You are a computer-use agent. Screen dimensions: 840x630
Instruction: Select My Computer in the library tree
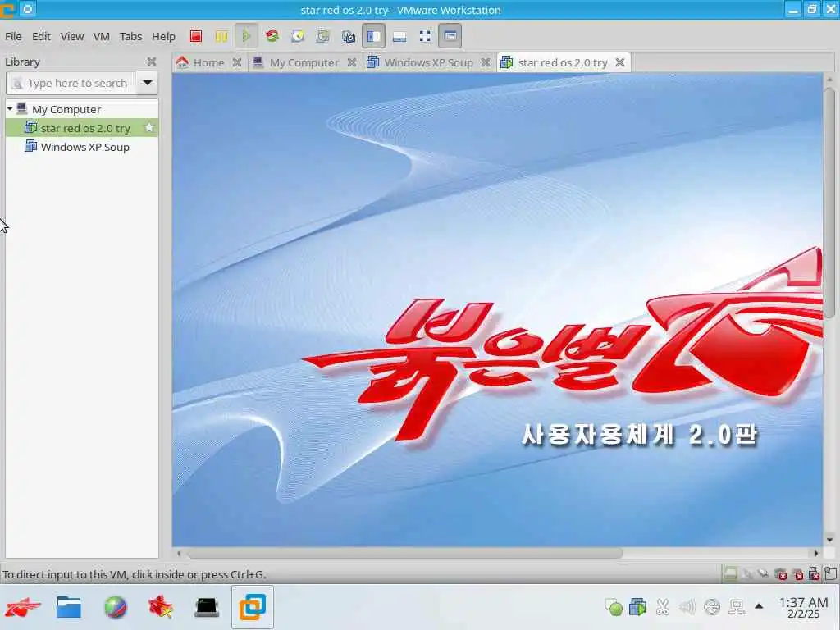point(66,109)
